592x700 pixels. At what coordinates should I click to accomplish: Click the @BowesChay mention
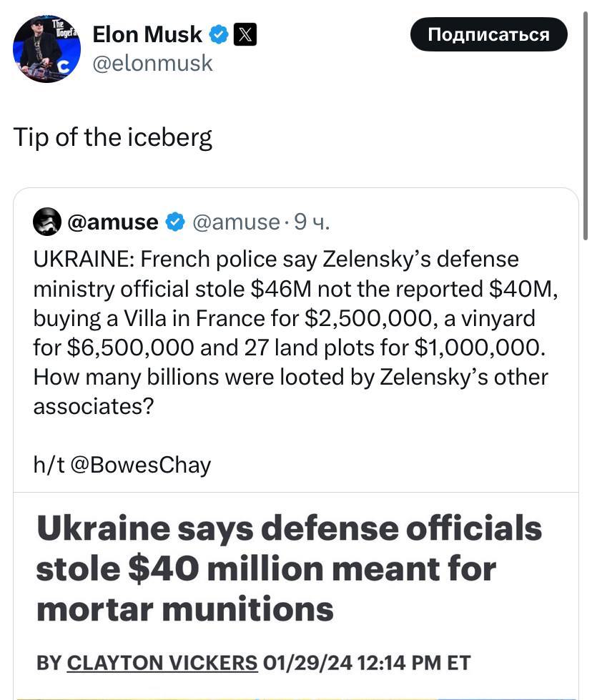140,465
